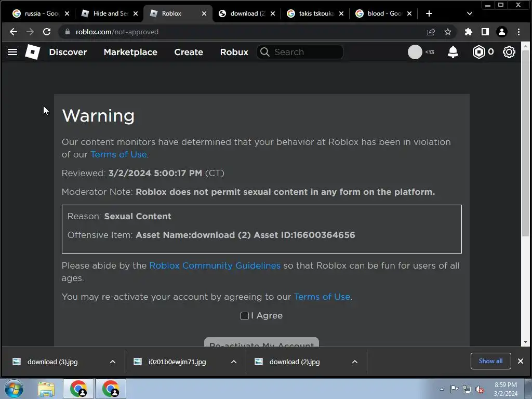Click Show all downloads button

click(490, 361)
